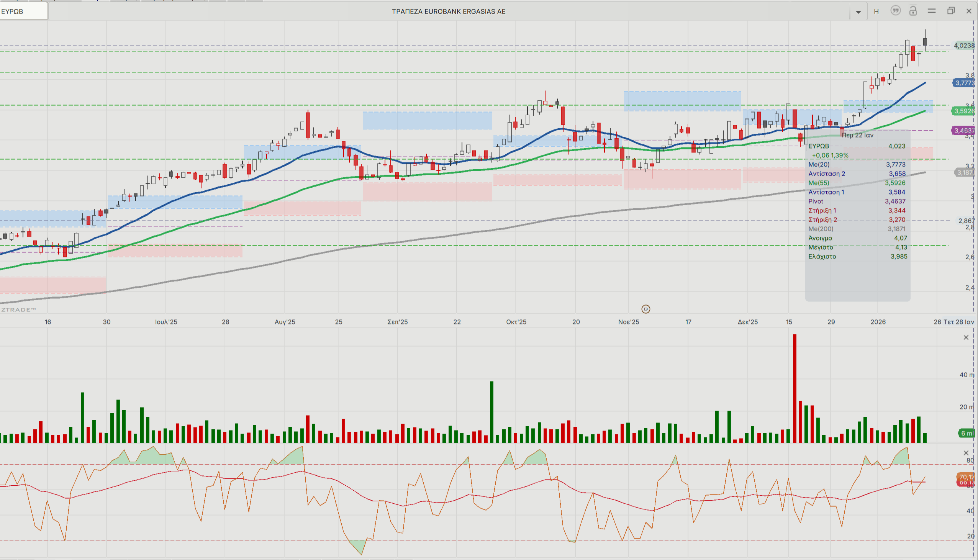Click the blue 3,7773 price label

point(964,83)
